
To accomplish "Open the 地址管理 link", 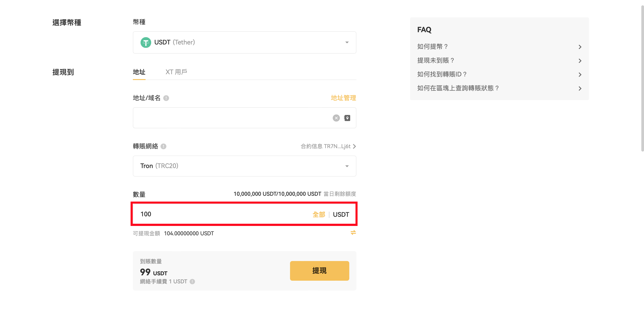I will click(343, 98).
